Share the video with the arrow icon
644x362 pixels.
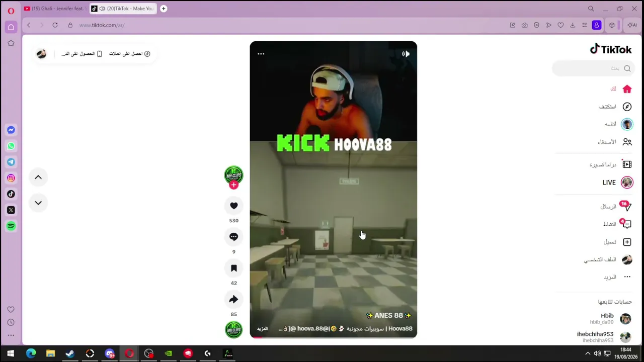click(233, 300)
